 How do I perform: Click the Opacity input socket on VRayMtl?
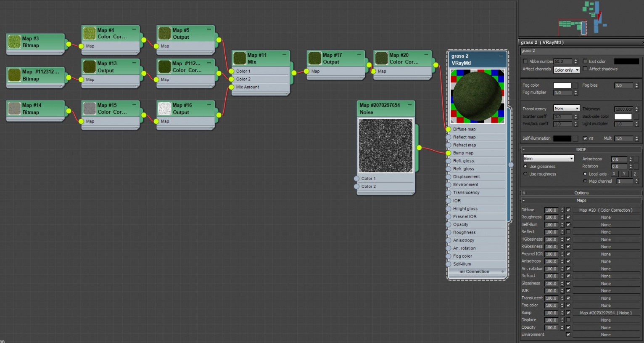coord(449,224)
